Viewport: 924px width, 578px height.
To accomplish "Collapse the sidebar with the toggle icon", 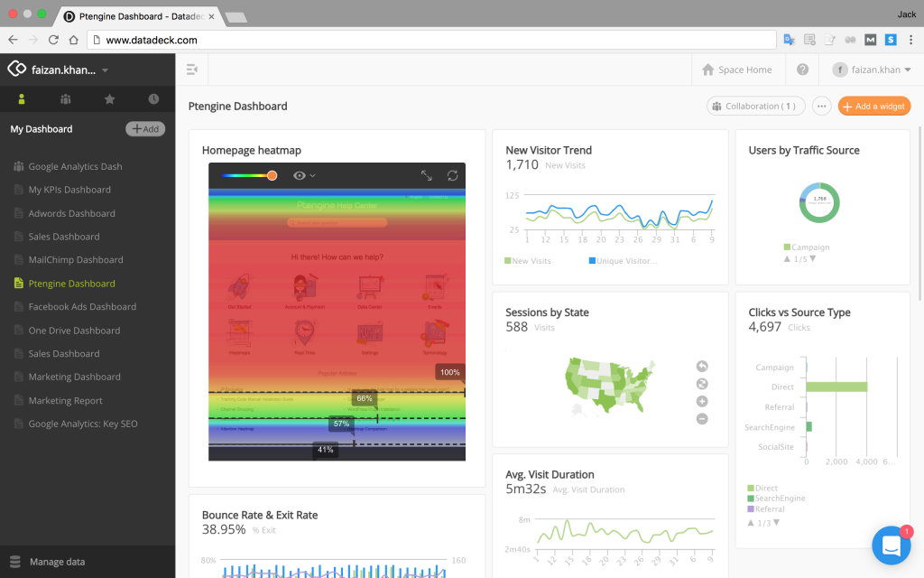I will [x=192, y=69].
